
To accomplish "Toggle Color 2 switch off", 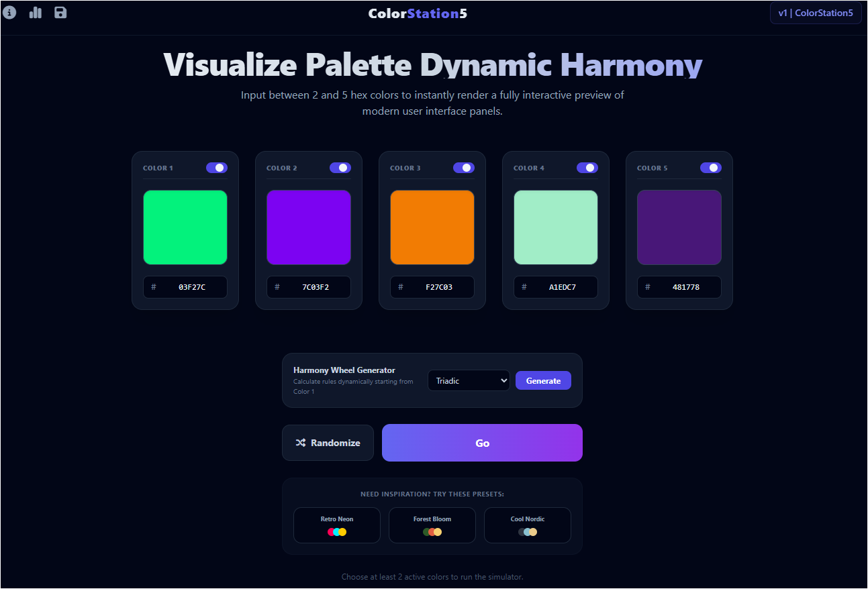I will coord(340,168).
